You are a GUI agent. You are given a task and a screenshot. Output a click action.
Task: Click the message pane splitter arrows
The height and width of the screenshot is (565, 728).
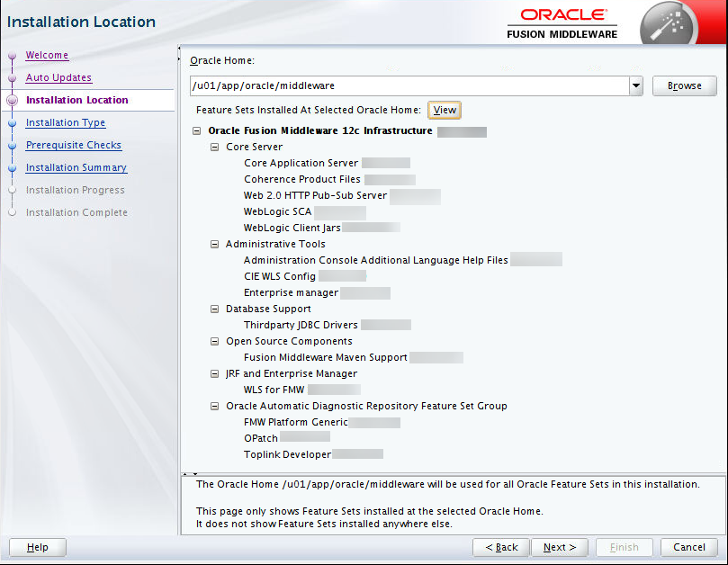pos(191,473)
